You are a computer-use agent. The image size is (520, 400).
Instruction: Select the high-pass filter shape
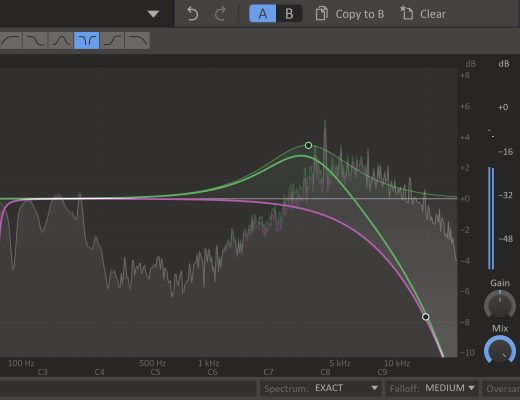click(x=11, y=41)
